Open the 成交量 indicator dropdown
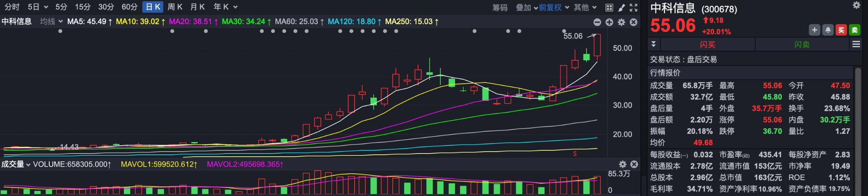This screenshot has width=868, height=196. coord(16,164)
